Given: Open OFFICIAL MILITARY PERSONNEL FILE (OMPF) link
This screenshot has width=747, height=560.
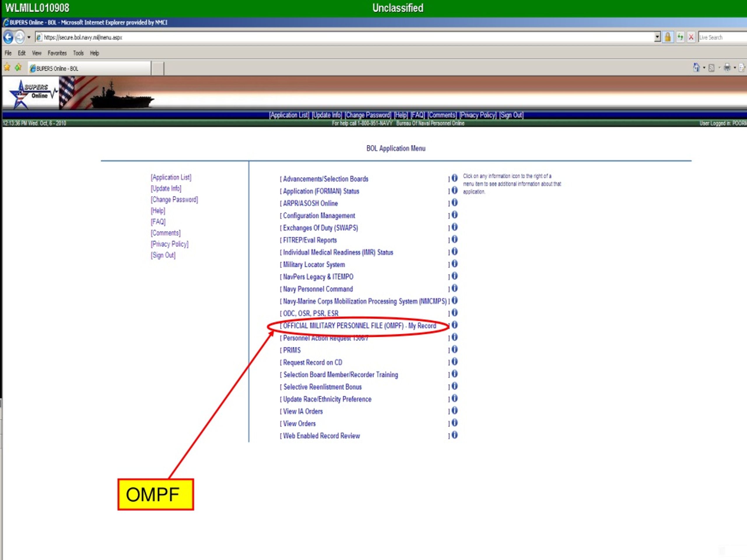Looking at the screenshot, I should [359, 326].
